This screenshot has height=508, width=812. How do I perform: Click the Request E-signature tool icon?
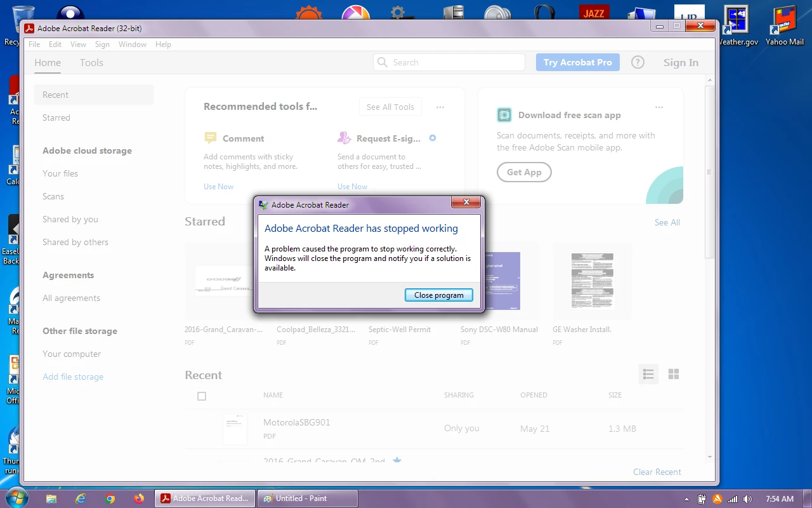click(x=344, y=138)
